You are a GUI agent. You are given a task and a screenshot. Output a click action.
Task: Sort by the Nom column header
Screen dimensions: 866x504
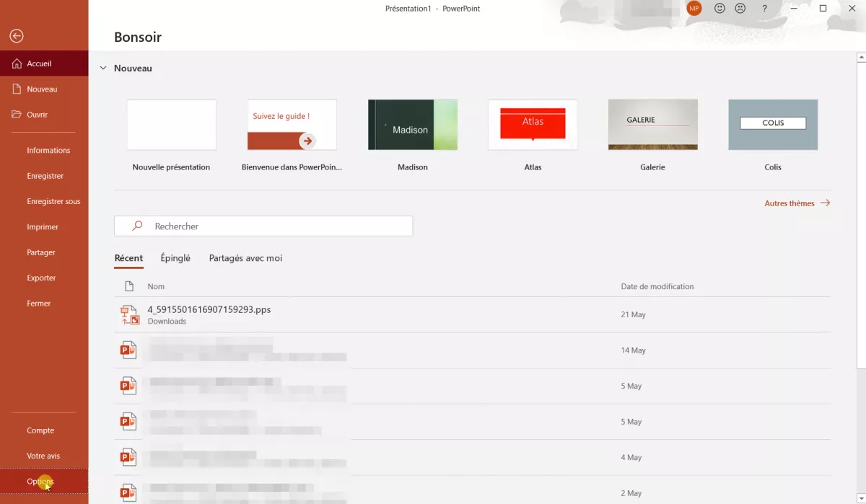(156, 286)
